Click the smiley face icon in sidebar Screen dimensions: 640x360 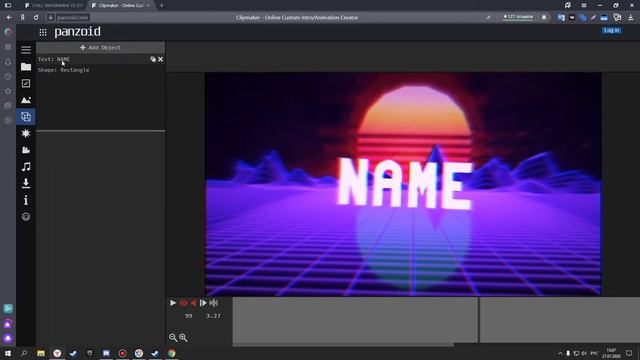[26, 217]
